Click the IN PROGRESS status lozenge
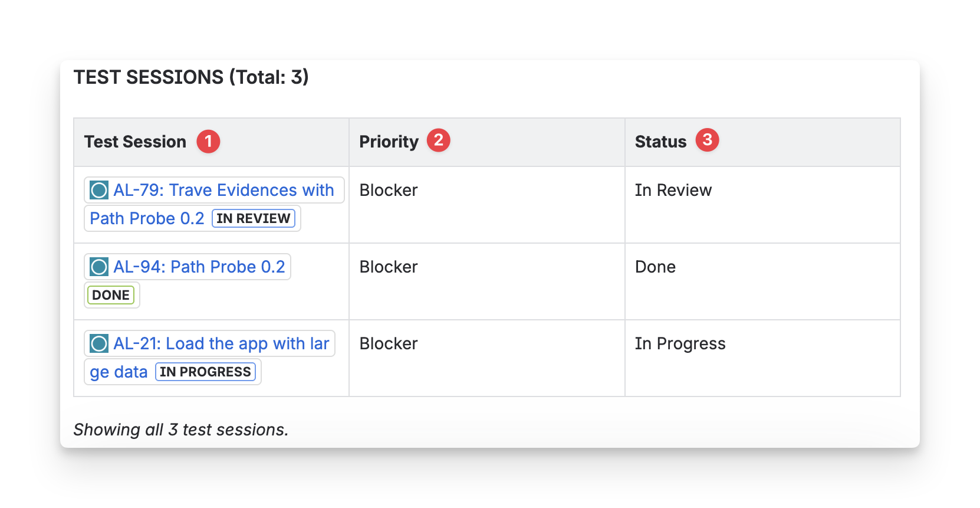The height and width of the screenshot is (508, 980). pos(205,372)
